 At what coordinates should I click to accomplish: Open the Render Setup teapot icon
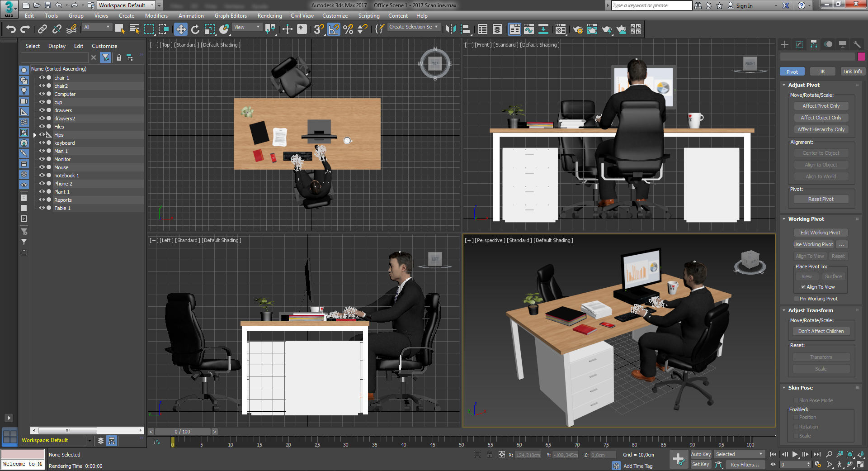(x=578, y=29)
